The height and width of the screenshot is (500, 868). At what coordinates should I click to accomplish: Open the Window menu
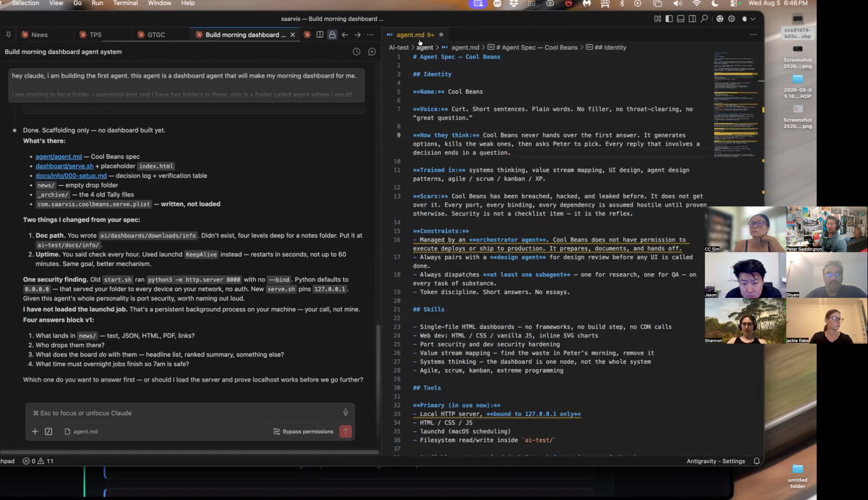pyautogui.click(x=160, y=3)
